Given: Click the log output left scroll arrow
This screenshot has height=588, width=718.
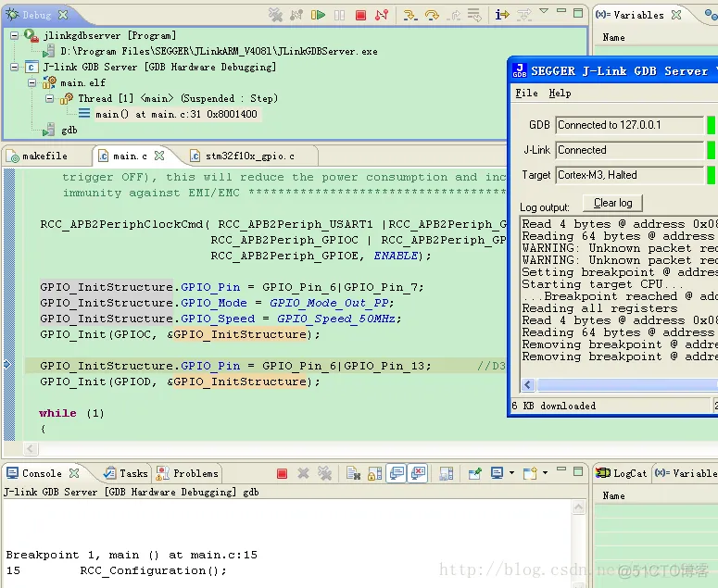Looking at the screenshot, I should point(528,385).
